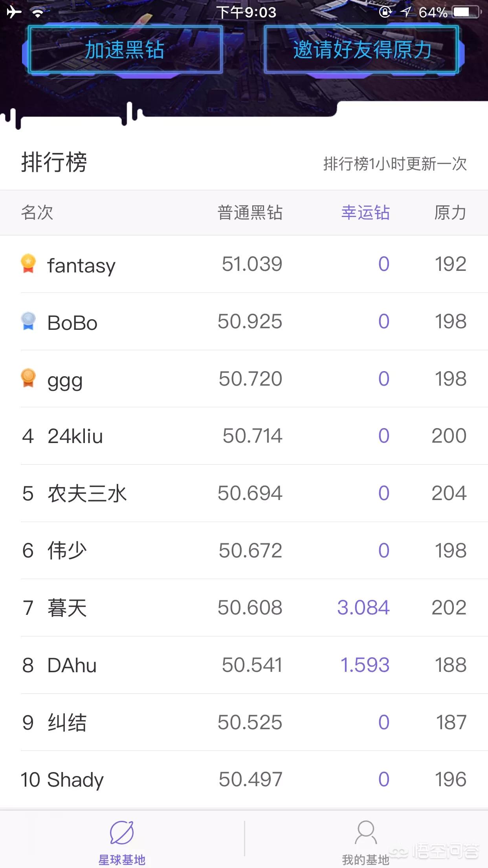This screenshot has width=488, height=868.
Task: Tap the airplane mode icon
Action: (14, 12)
